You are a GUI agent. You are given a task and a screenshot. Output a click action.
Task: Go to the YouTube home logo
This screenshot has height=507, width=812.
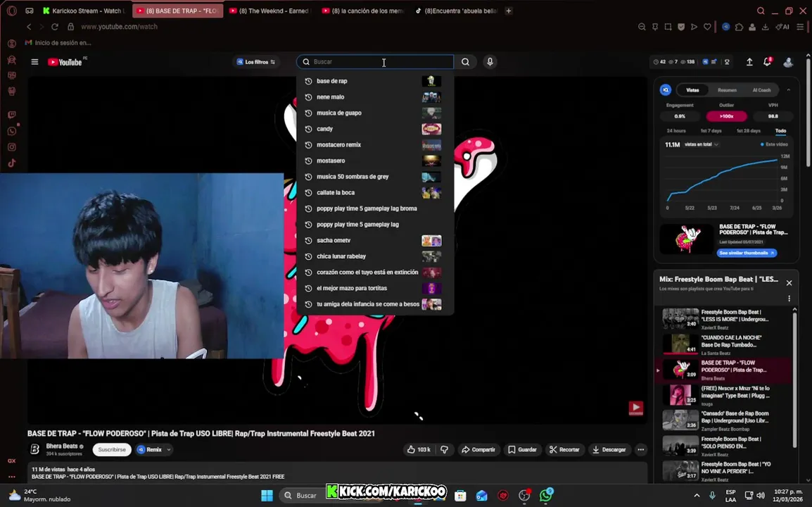pyautogui.click(x=65, y=62)
